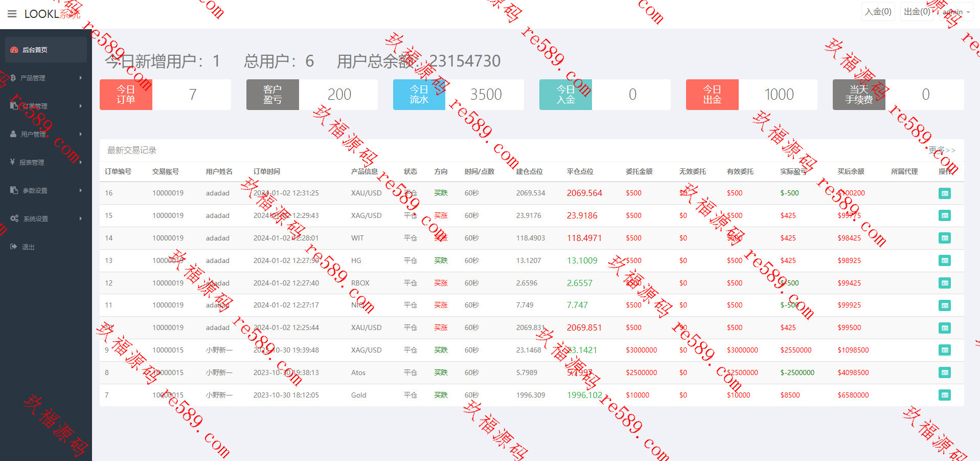980x461 pixels.
Task: Expand the 参数设置 sidebar arrow
Action: click(81, 190)
